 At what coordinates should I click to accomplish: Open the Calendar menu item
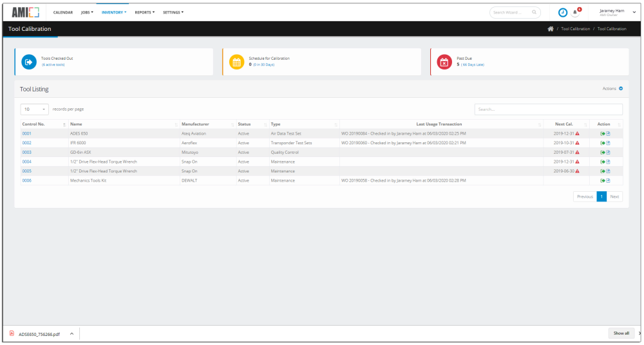click(63, 12)
